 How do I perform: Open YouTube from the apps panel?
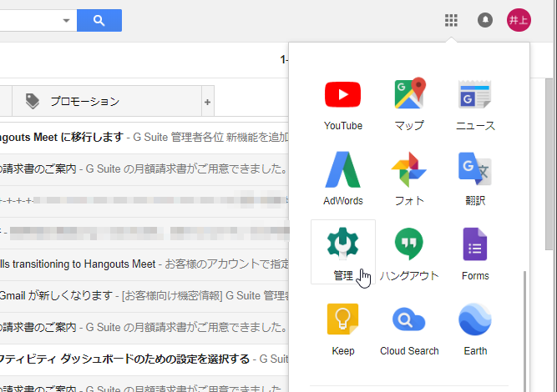342,104
